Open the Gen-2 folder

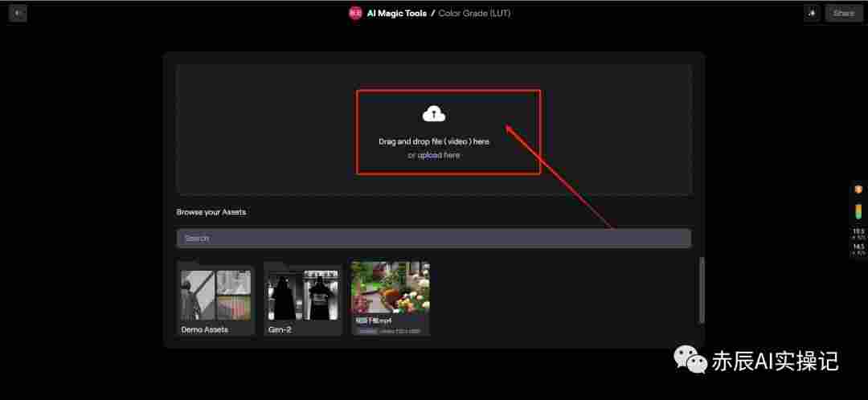coord(303,300)
